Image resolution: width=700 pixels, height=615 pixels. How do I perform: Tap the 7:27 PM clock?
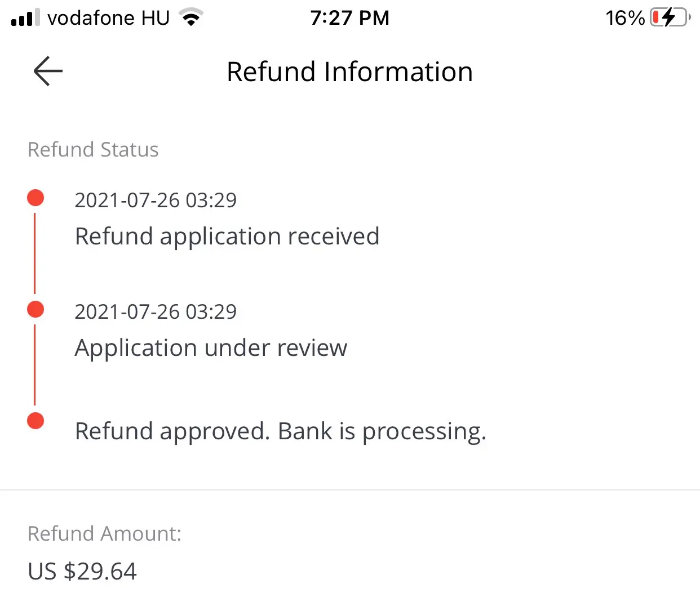click(x=349, y=18)
